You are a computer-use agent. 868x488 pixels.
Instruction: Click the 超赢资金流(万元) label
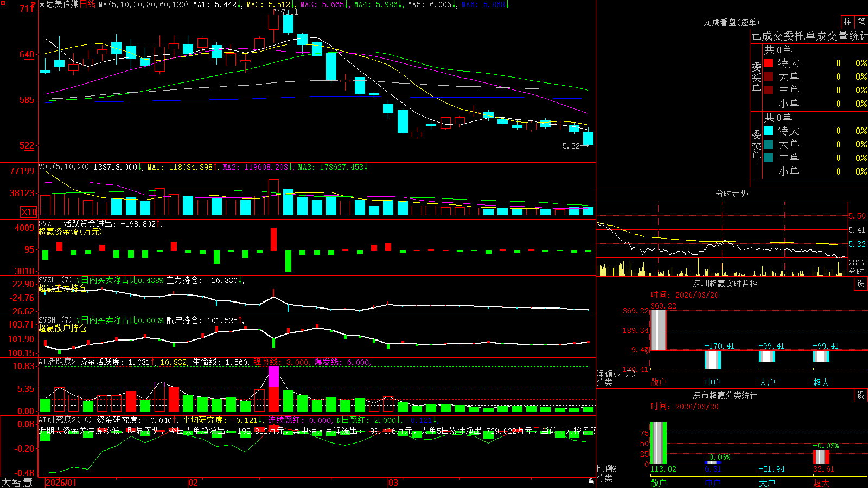coord(70,232)
